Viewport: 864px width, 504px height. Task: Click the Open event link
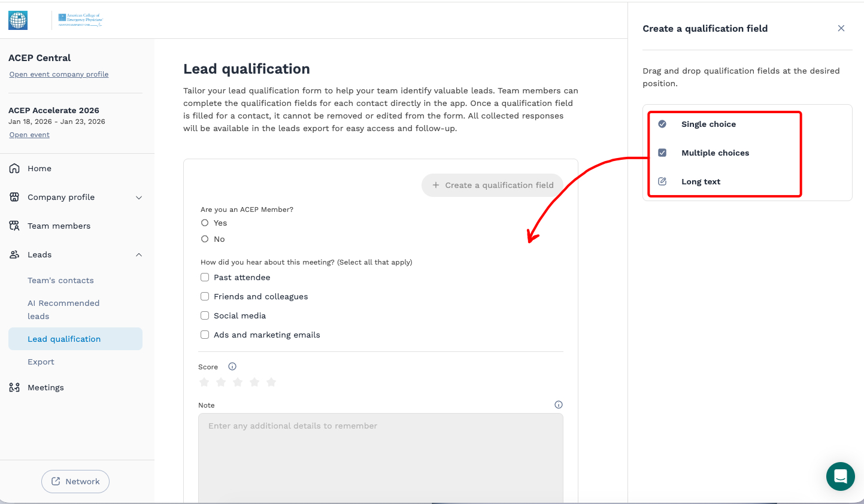pyautogui.click(x=29, y=134)
